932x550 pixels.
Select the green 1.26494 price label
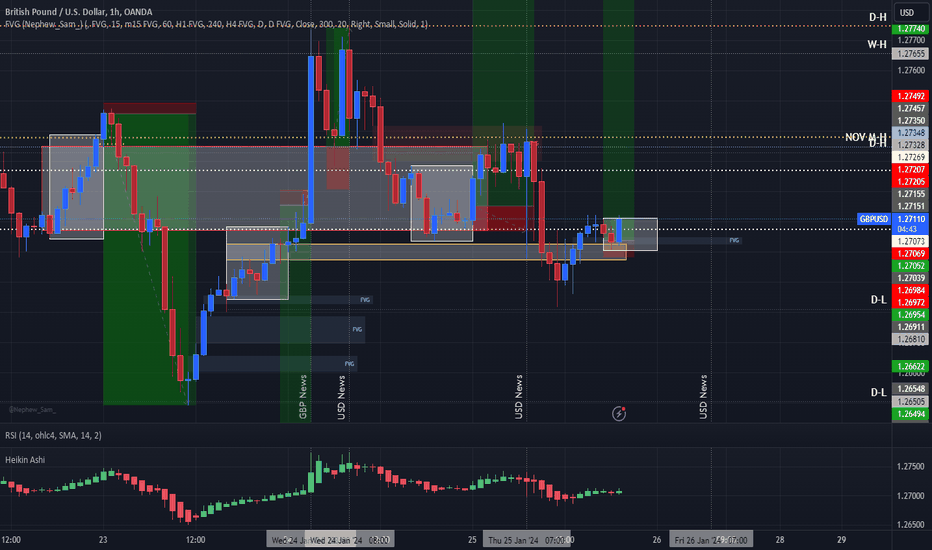point(911,414)
